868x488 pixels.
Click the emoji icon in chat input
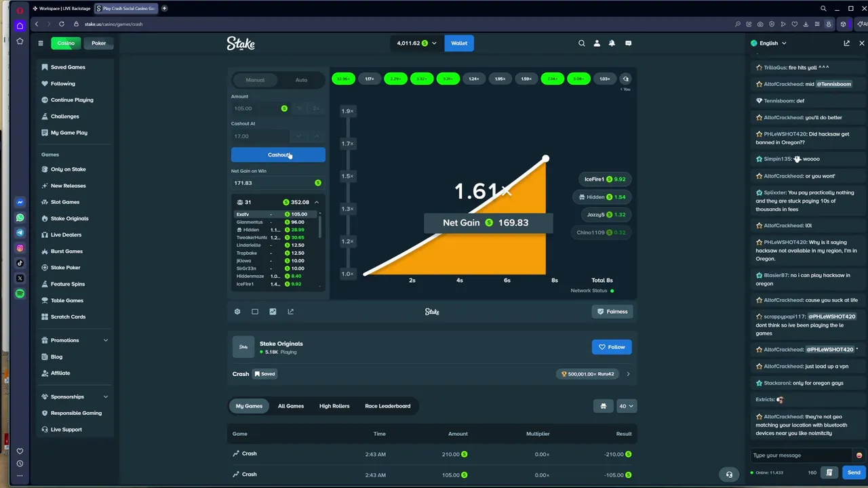point(859,455)
